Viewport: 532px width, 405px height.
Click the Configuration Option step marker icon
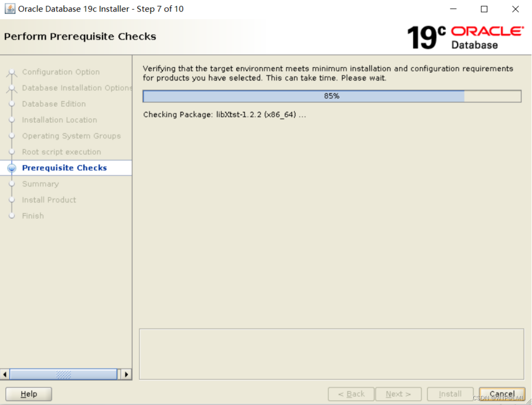12,72
